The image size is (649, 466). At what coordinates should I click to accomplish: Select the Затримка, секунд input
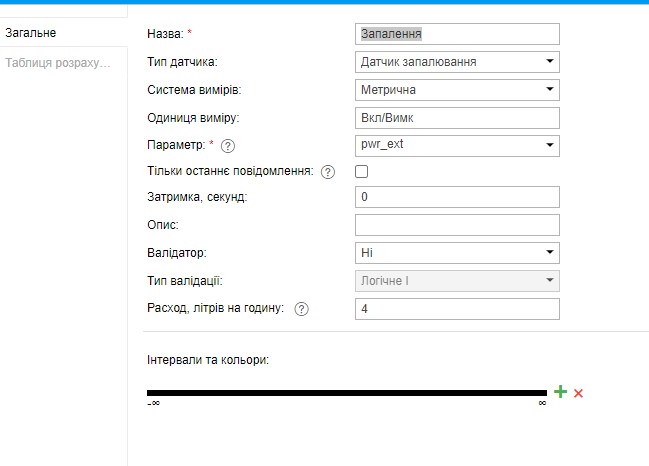tap(457, 197)
